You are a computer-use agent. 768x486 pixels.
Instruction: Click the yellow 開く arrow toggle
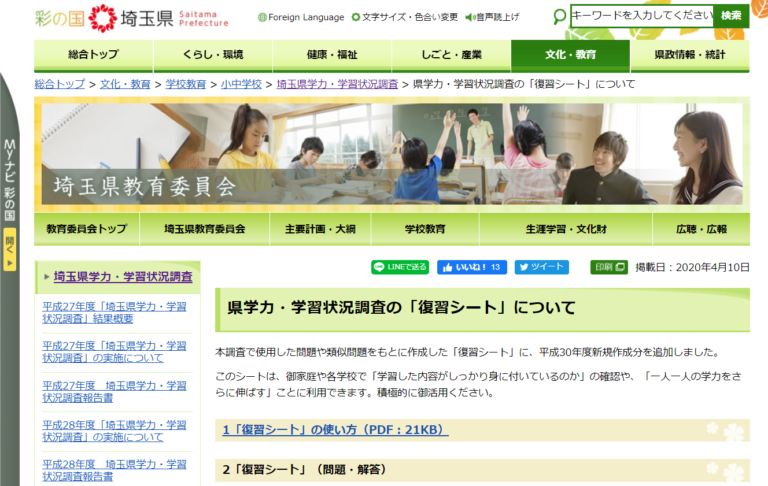pyautogui.click(x=10, y=250)
